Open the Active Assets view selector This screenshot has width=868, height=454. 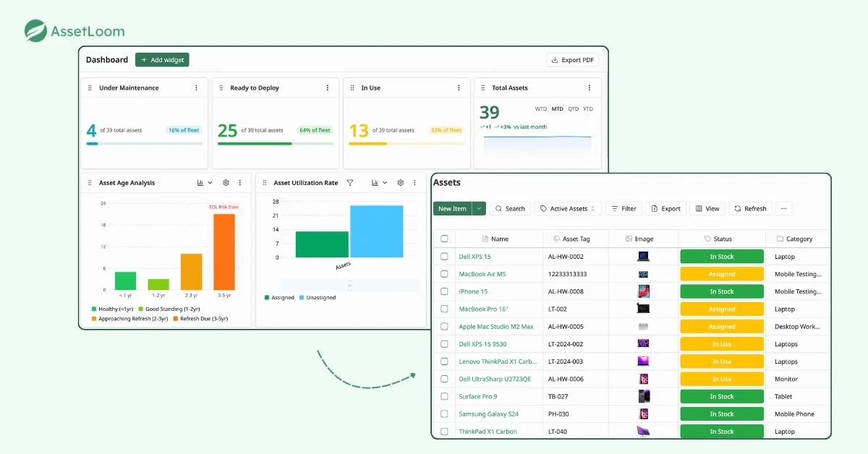click(568, 208)
